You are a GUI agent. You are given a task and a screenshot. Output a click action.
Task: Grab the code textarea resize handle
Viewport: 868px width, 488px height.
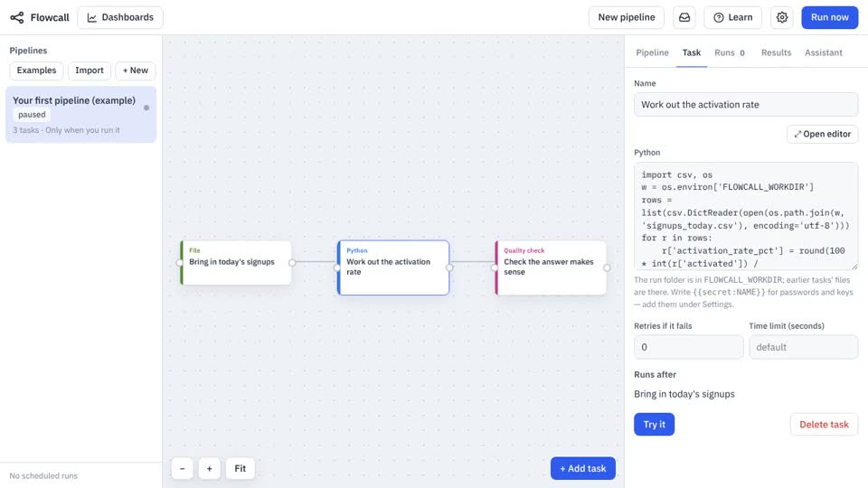pyautogui.click(x=854, y=267)
